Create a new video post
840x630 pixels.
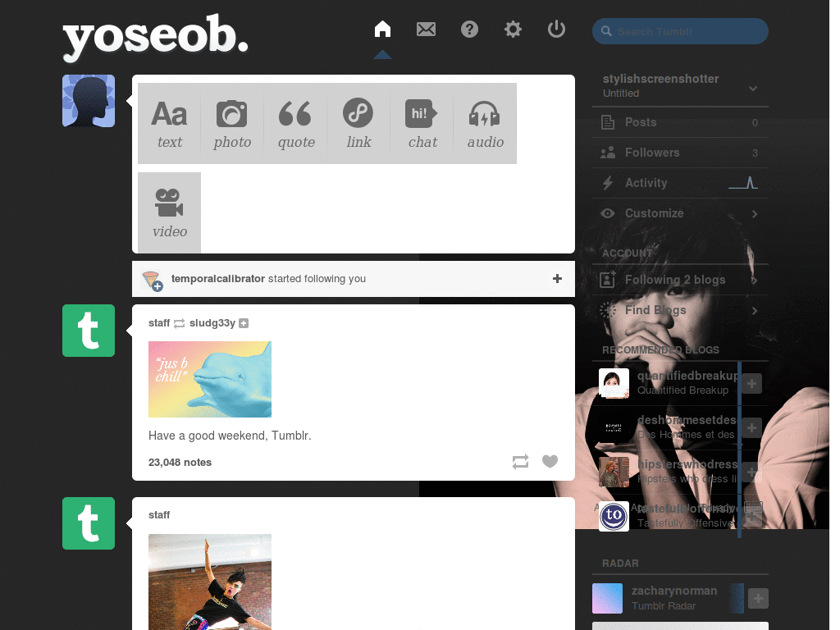coord(169,212)
